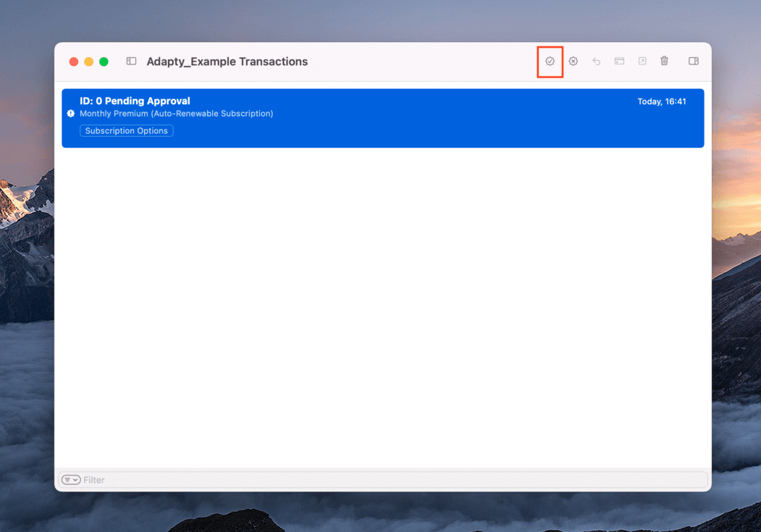
Task: Click the warning badge on the transaction row
Action: pyautogui.click(x=70, y=114)
